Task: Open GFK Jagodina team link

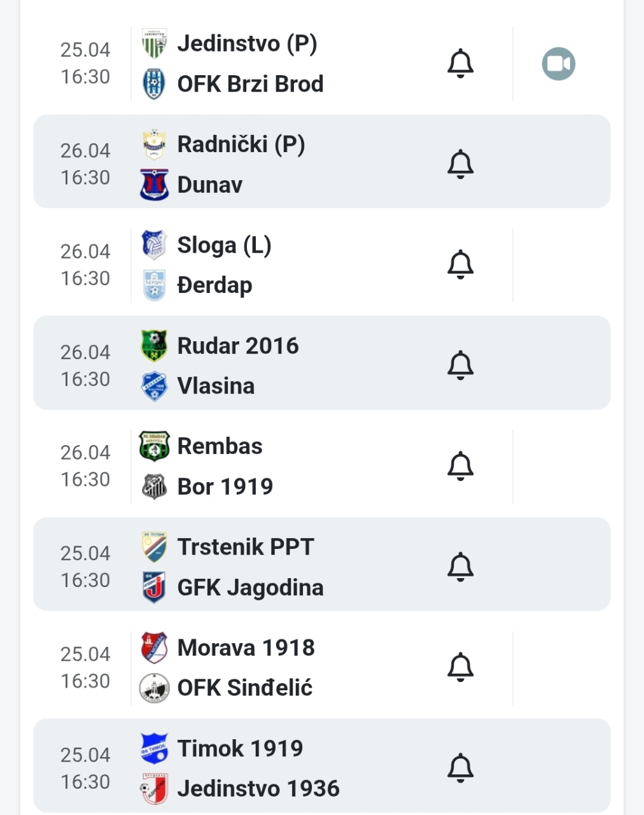Action: (x=250, y=588)
